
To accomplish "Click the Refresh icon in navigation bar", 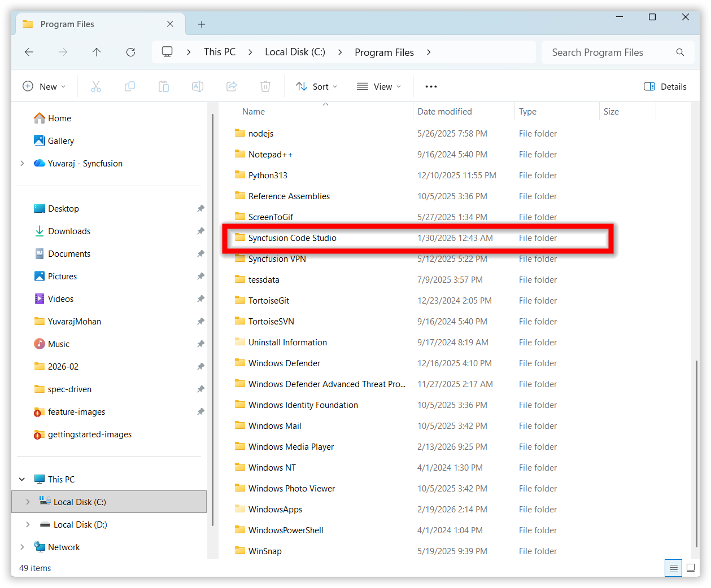I will pos(130,52).
